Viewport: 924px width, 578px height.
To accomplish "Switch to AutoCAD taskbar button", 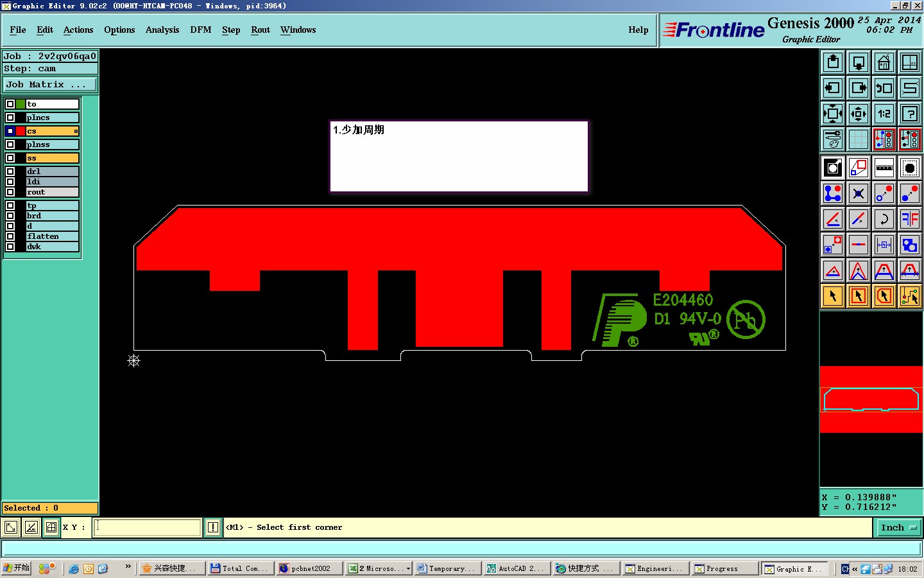I will pyautogui.click(x=516, y=568).
